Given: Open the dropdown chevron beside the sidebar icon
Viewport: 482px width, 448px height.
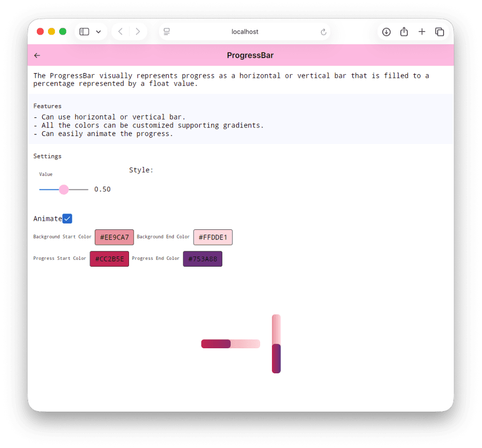Looking at the screenshot, I should tap(99, 31).
